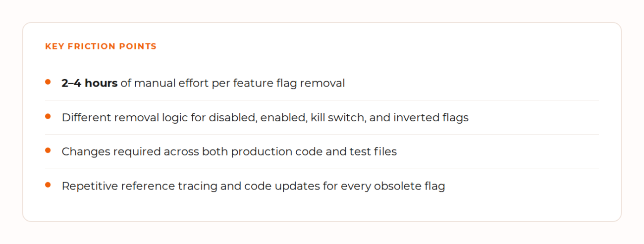Click the 'KEY FRICTION POINTS' heading
The image size is (644, 244).
tap(101, 47)
